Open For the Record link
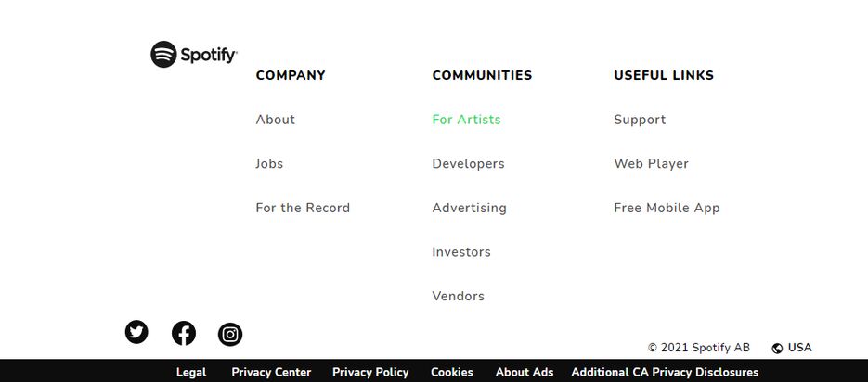 point(303,208)
